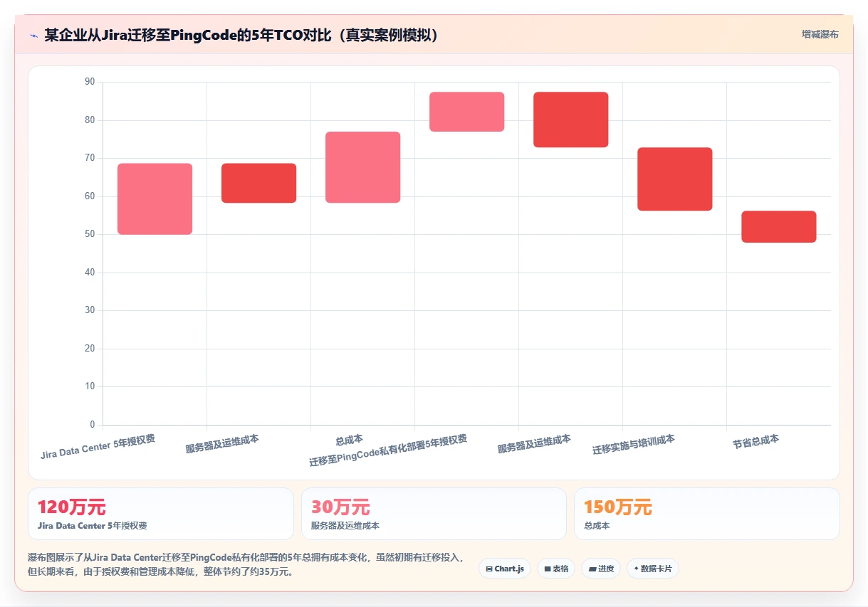Image resolution: width=868 pixels, height=607 pixels.
Task: Click caption 总成本 under 150万元
Action: 597,526
